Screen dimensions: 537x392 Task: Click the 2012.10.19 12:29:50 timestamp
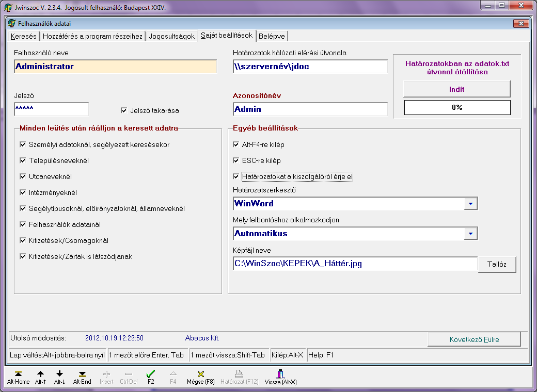click(x=115, y=338)
